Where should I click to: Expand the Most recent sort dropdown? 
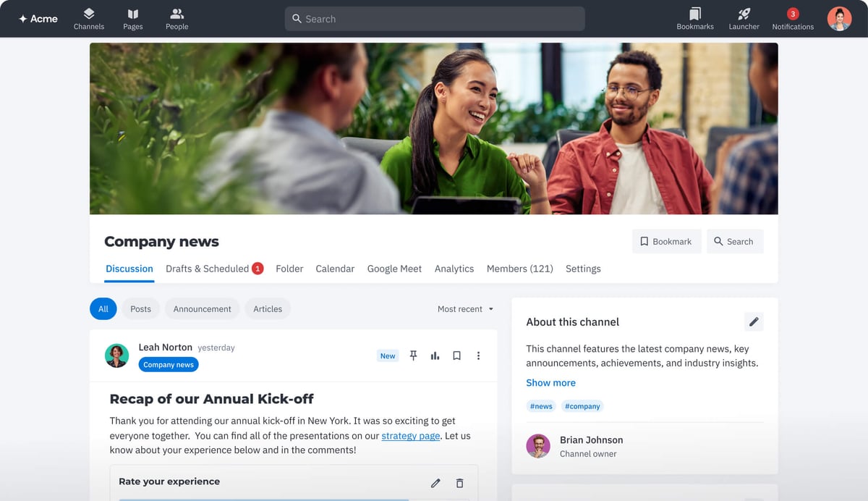[465, 309]
